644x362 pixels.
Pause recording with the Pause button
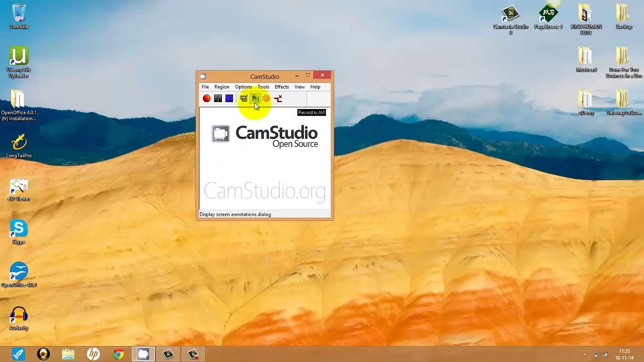218,99
